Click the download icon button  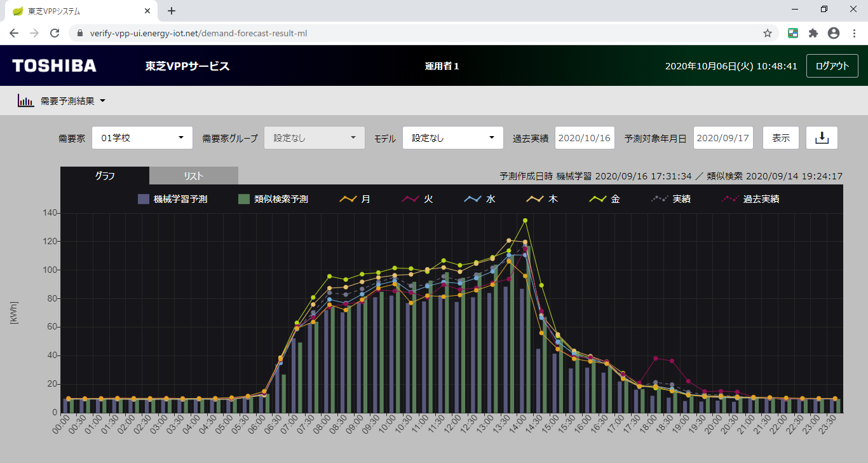pos(822,137)
